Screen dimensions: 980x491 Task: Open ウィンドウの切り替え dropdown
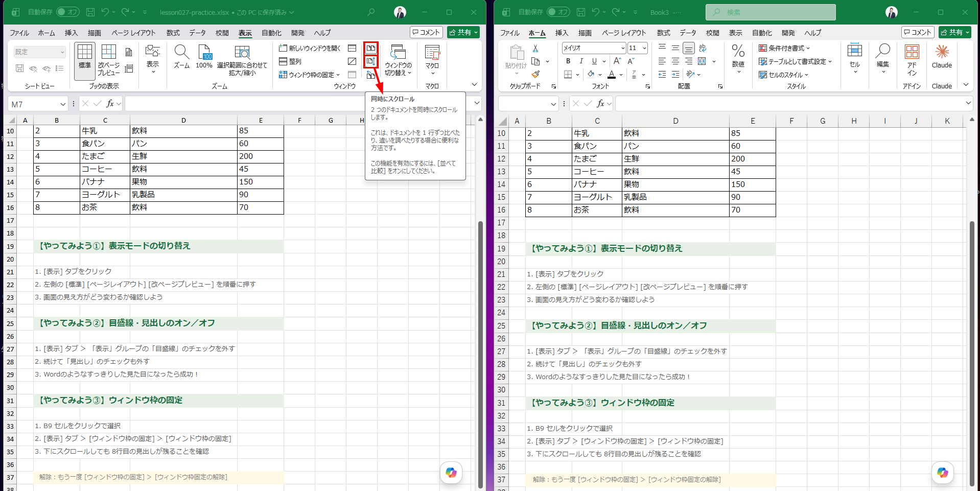[398, 61]
